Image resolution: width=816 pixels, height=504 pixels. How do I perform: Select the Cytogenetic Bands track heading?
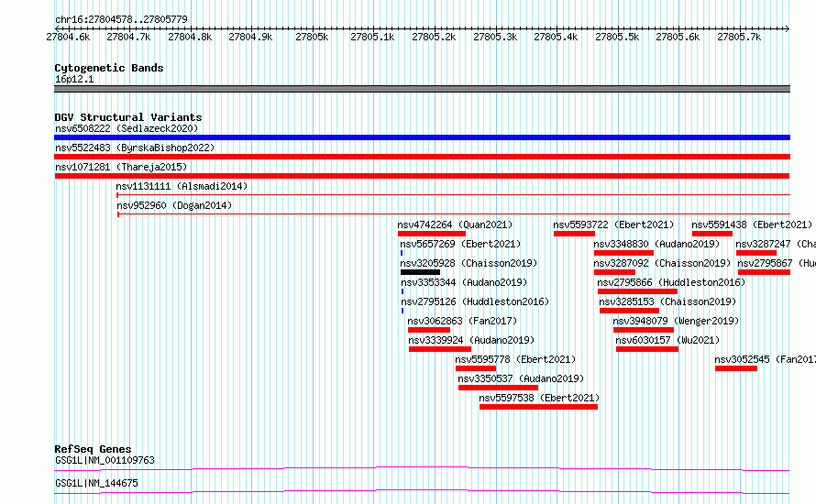[x=108, y=68]
